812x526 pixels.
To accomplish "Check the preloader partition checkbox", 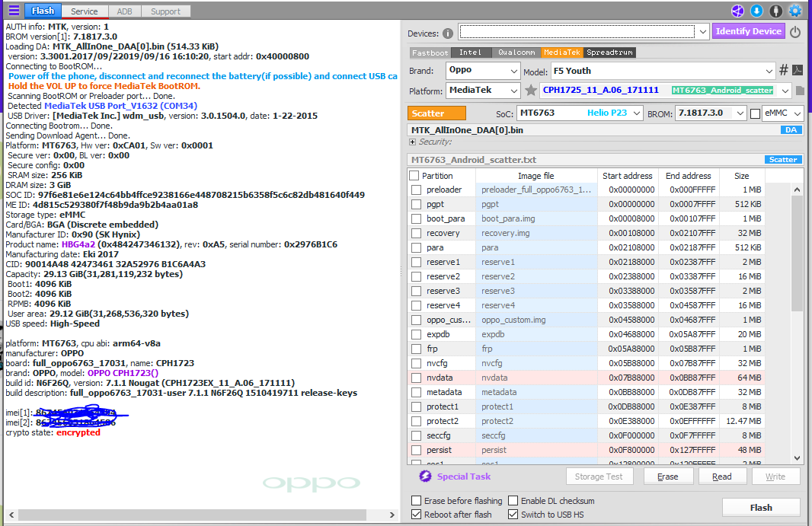I will click(417, 190).
